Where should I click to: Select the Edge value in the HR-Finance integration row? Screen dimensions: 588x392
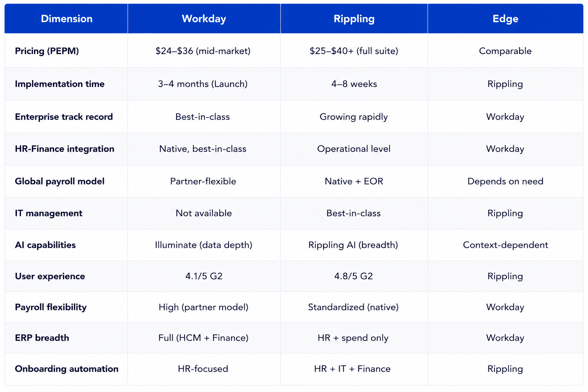pos(505,149)
